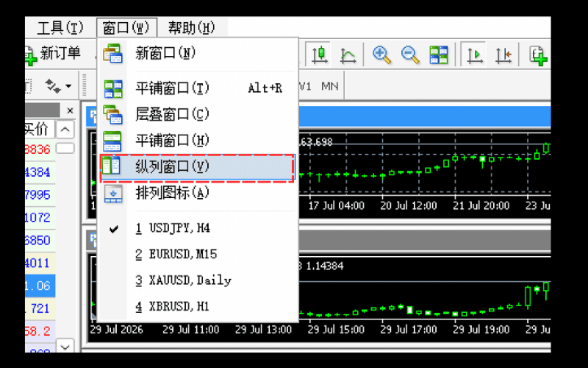Viewport: 588px width, 368px height.
Task: Choose 新窗口(N) from the menu
Action: (198, 53)
